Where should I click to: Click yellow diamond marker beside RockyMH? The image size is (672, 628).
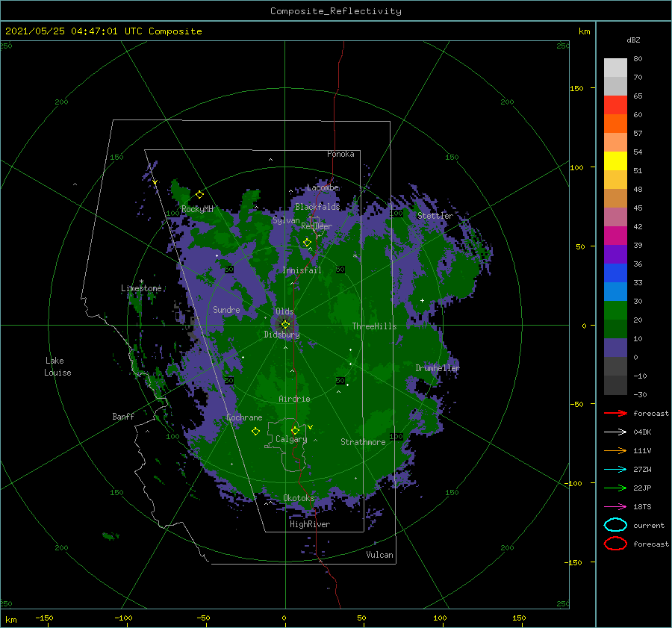pyautogui.click(x=199, y=195)
